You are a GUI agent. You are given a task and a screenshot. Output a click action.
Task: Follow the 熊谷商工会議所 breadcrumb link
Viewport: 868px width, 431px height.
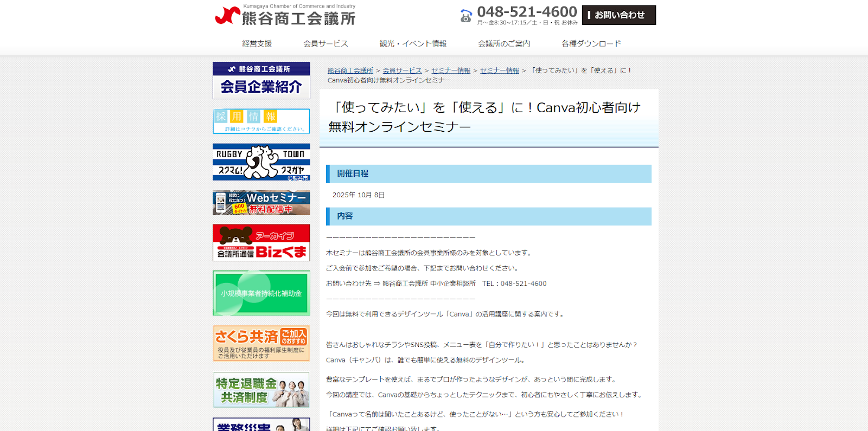(x=350, y=70)
